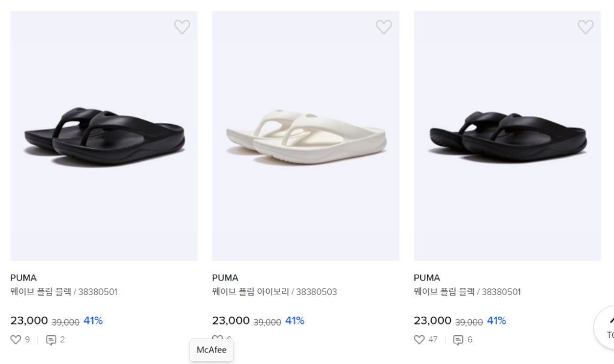Open black flip-flop image with 47 likes
The width and height of the screenshot is (614, 364).
(x=507, y=136)
